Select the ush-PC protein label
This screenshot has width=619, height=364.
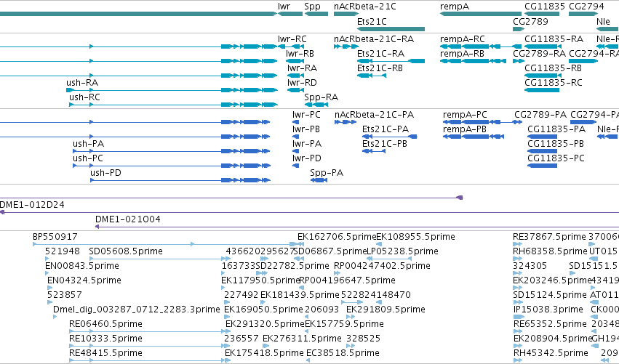pyautogui.click(x=87, y=158)
